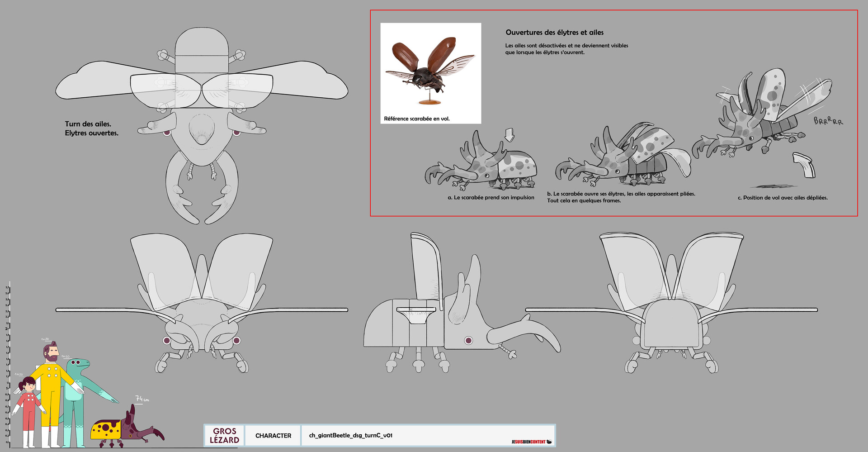Click the 'Référence scarabée en vol.' caption
Image resolution: width=868 pixels, height=452 pixels.
(417, 119)
